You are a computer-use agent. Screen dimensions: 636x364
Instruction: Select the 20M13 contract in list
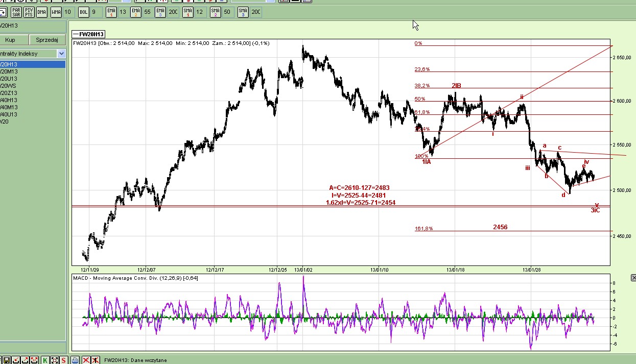(x=33, y=71)
